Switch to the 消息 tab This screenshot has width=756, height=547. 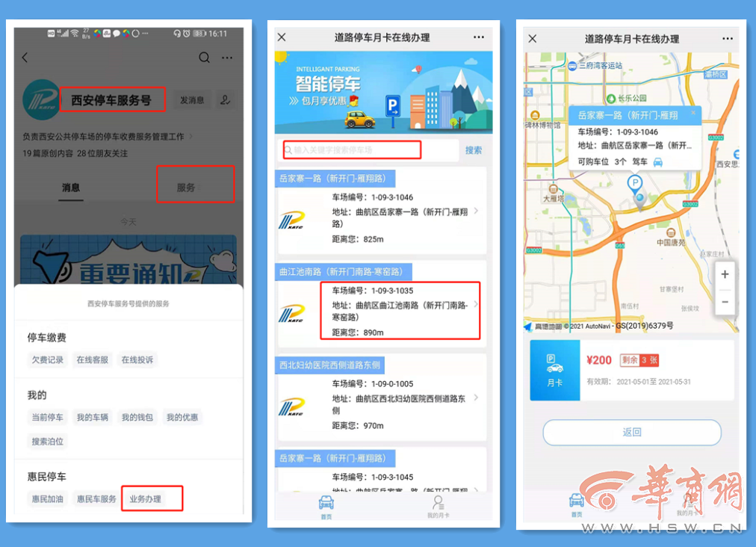tap(71, 187)
